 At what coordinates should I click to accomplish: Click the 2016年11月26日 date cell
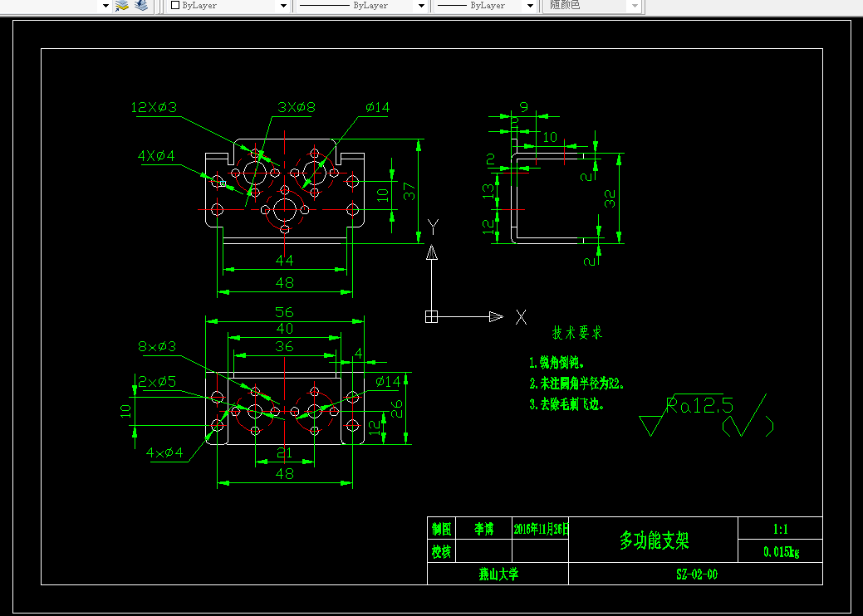tap(541, 529)
